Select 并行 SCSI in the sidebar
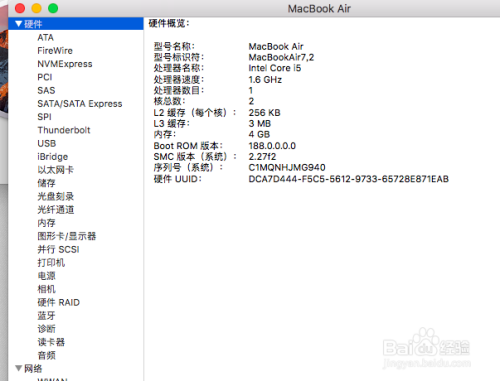500x381 pixels. click(x=58, y=249)
